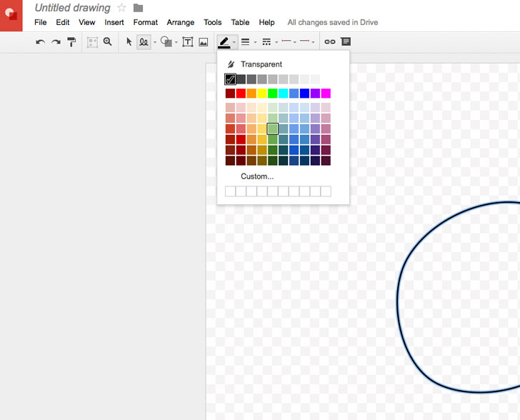The image size is (520, 420).
Task: Open the View menu
Action: point(87,22)
